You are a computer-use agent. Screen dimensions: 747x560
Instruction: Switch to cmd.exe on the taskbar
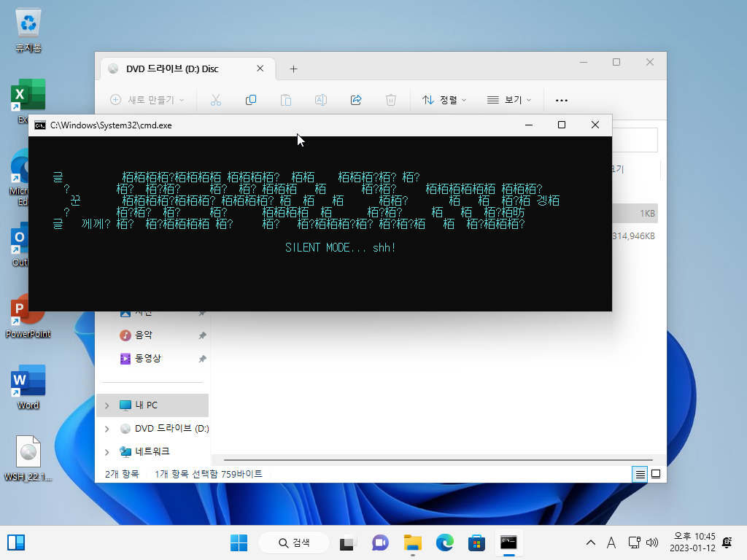508,542
